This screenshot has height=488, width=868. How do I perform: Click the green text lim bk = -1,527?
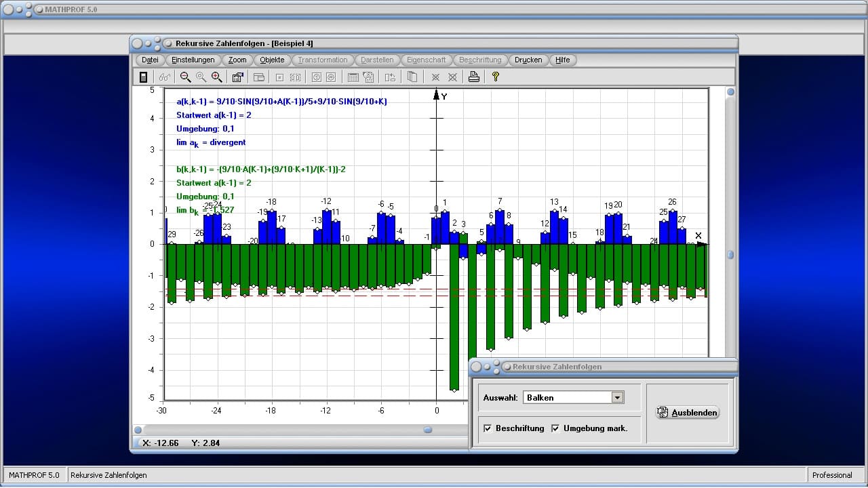click(x=205, y=211)
